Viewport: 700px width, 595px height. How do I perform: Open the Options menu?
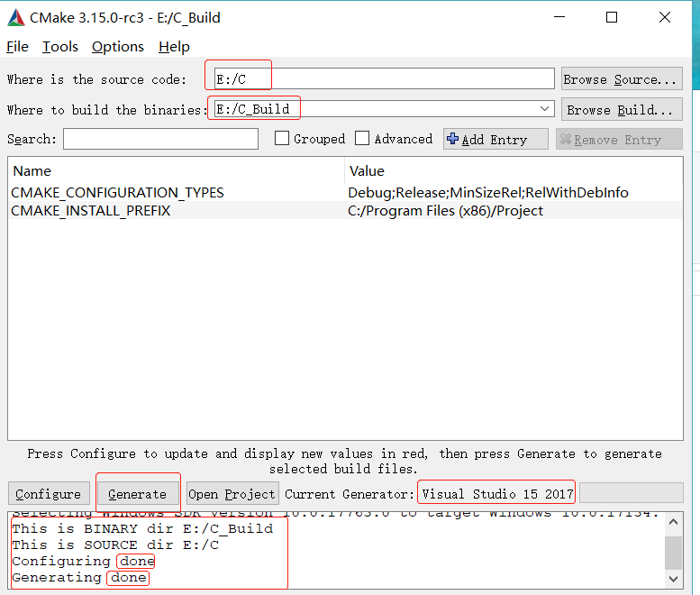point(117,47)
